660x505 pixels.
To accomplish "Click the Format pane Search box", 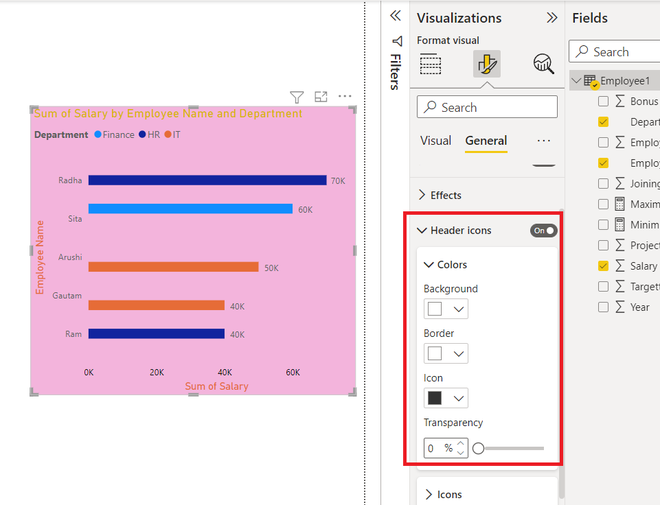I will click(487, 107).
